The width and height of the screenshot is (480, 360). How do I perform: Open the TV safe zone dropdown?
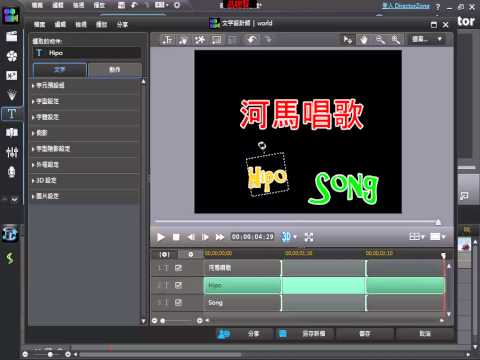pyautogui.click(x=438, y=237)
